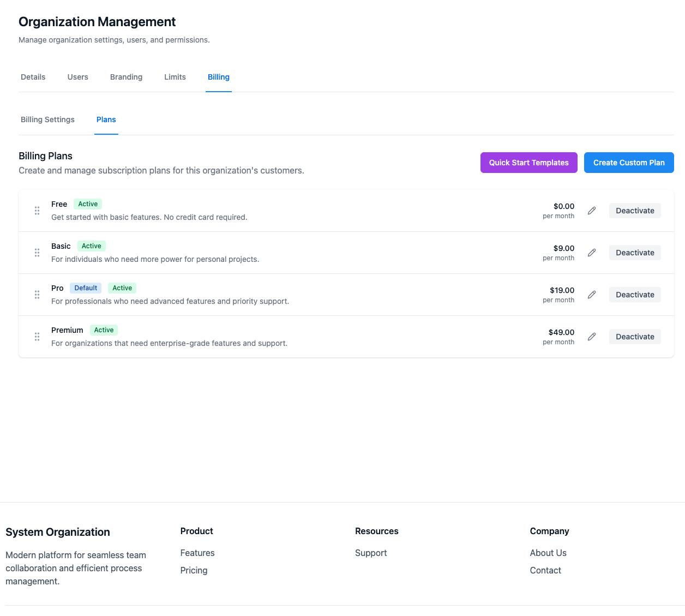Image resolution: width=685 pixels, height=616 pixels.
Task: Switch to the Billing Settings tab
Action: click(47, 119)
